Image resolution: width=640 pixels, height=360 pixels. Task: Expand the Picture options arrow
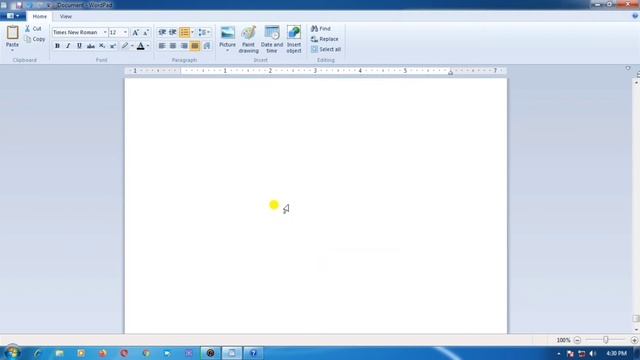(227, 51)
